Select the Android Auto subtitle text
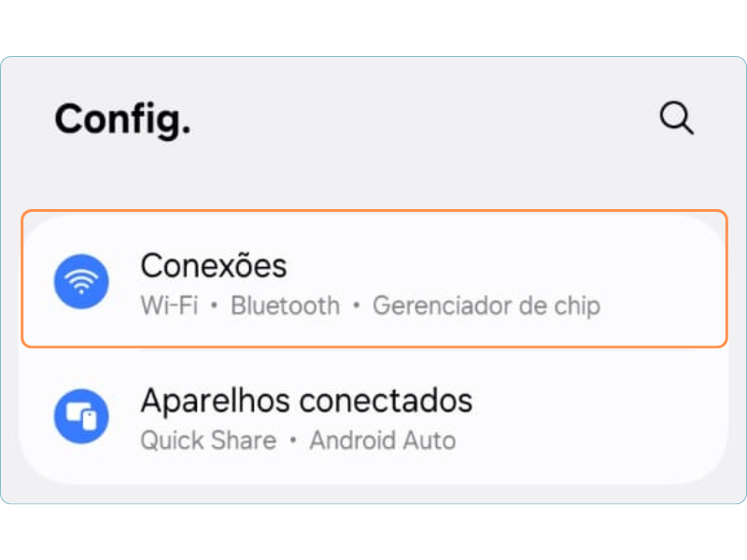This screenshot has width=747, height=560. [382, 441]
